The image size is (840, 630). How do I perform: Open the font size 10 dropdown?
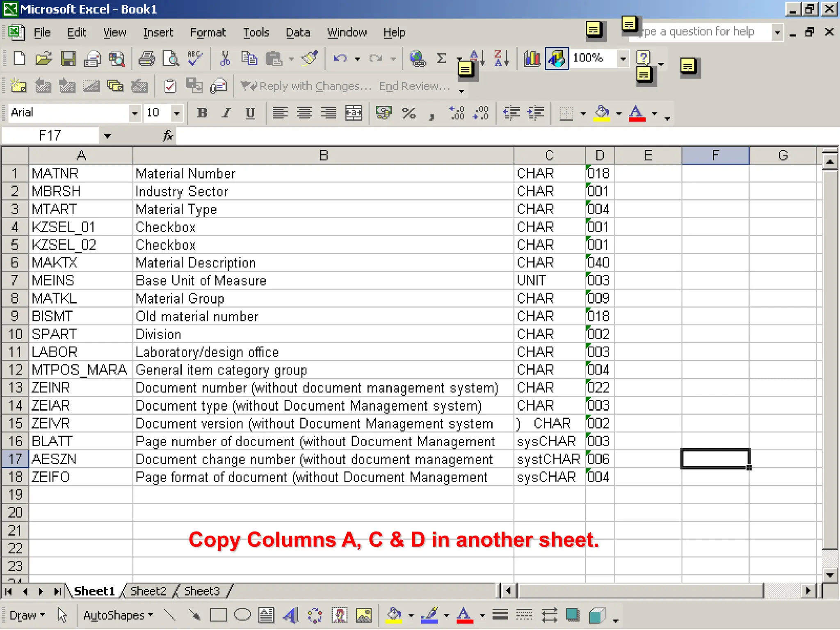tap(177, 113)
